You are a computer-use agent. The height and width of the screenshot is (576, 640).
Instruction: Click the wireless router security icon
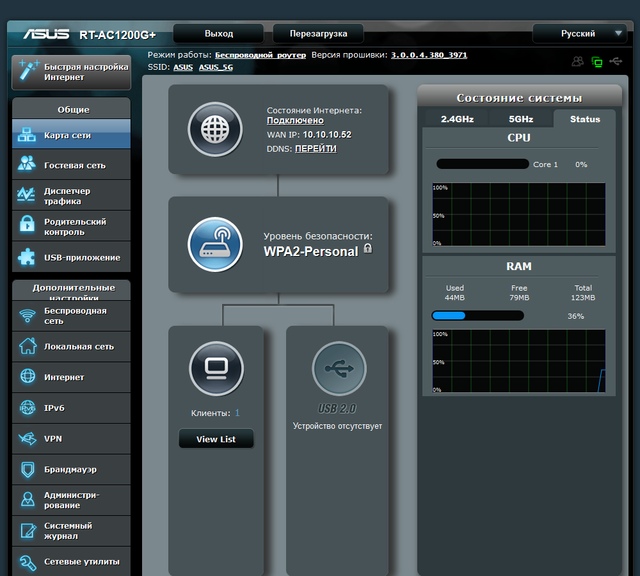click(x=215, y=244)
